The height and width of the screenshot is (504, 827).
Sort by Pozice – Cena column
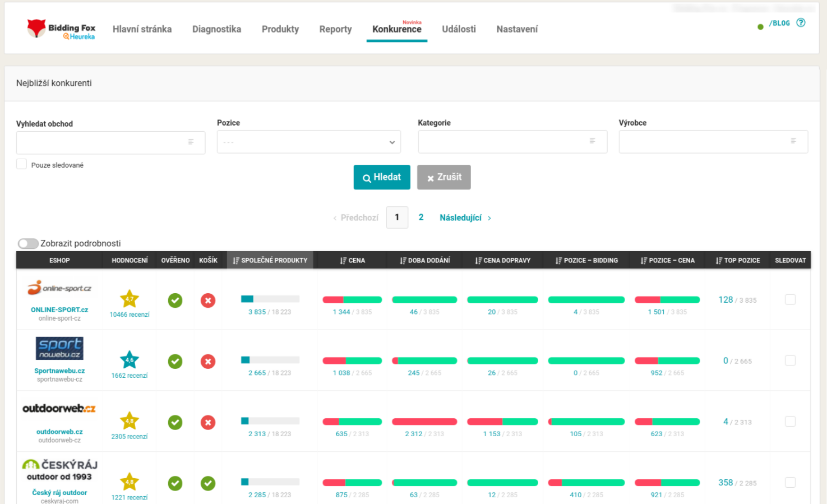point(667,260)
